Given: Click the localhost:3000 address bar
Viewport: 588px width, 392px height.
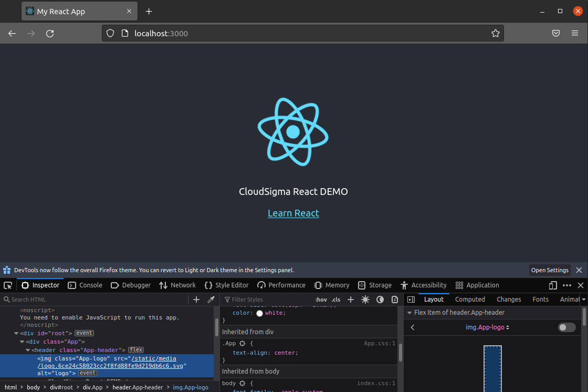Looking at the screenshot, I should point(302,34).
